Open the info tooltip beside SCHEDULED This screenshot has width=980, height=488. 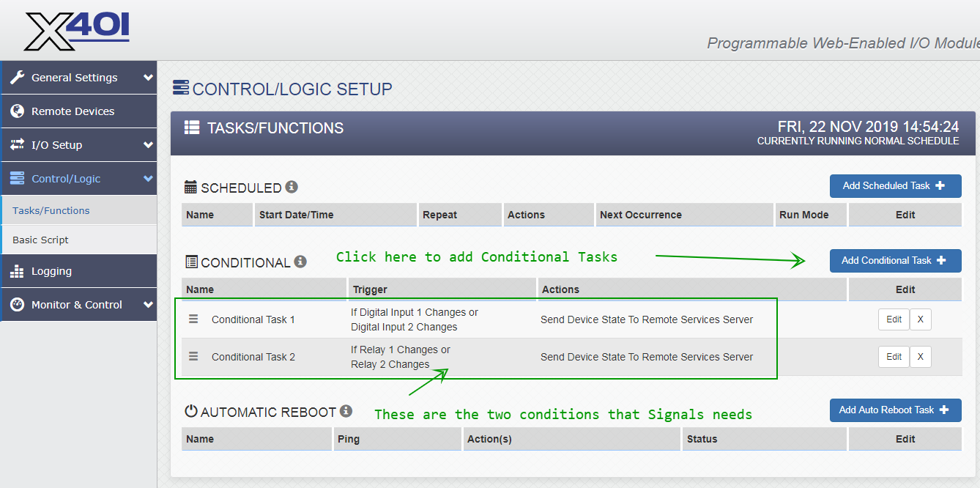click(292, 187)
